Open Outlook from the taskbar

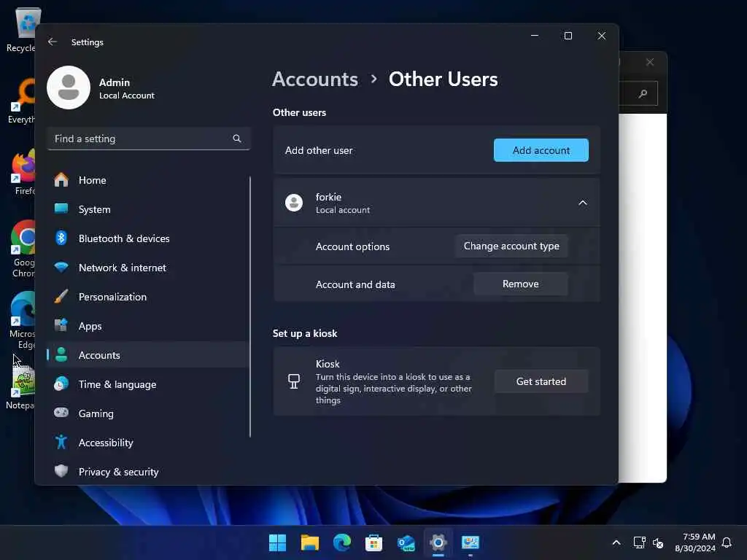[x=406, y=542]
